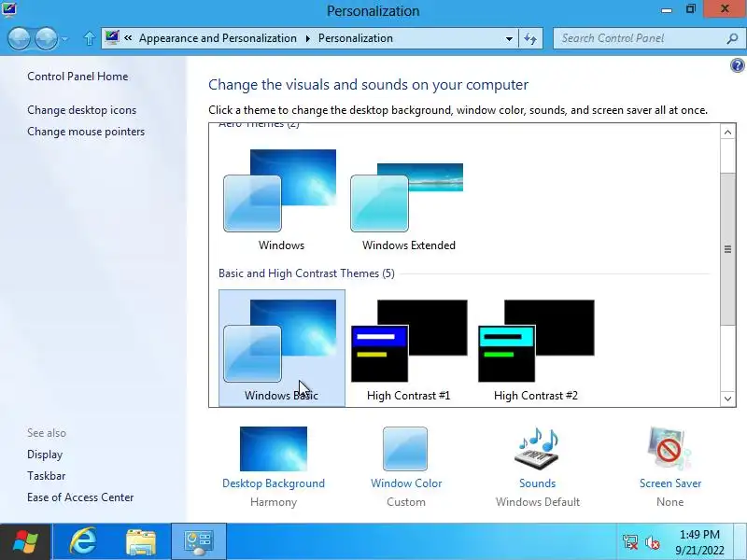Click the Forward navigation arrow
The width and height of the screenshot is (747, 560).
pos(47,38)
